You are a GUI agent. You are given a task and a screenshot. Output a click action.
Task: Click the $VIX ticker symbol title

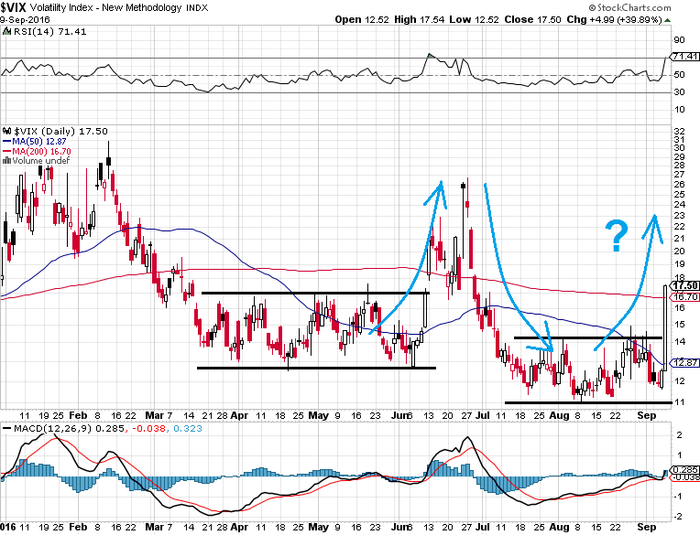(x=14, y=8)
